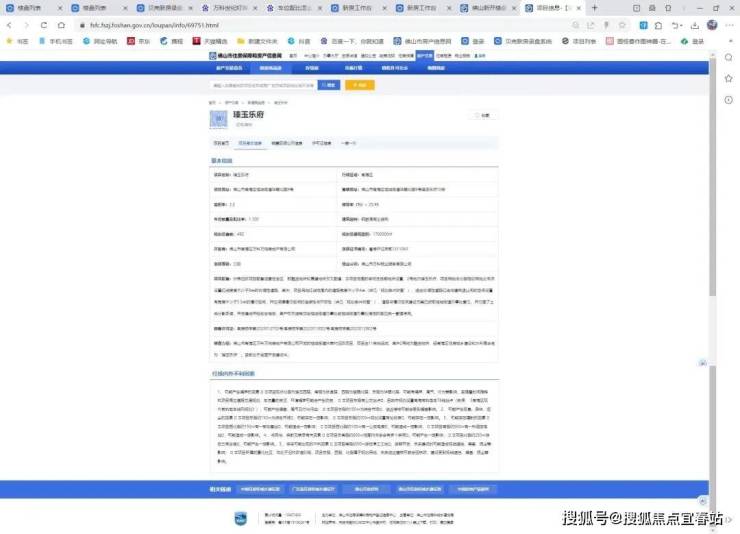Click the zoom magnifier icon in address bar
The width and height of the screenshot is (740, 534).
[575, 25]
